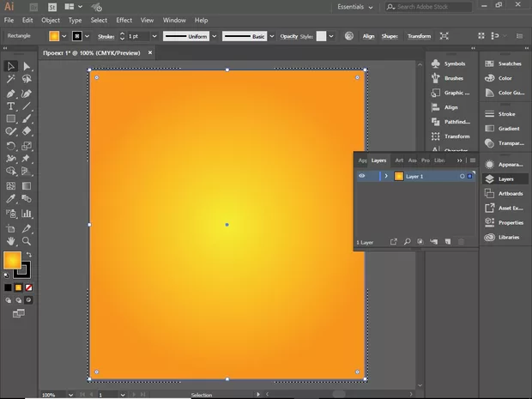The width and height of the screenshot is (532, 399).
Task: Open the Essentials workspace dropdown
Action: point(359,6)
